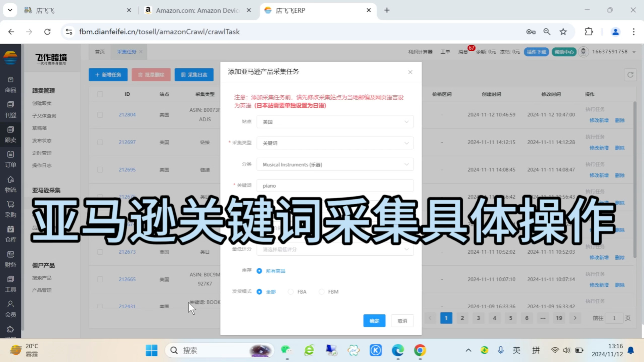
Task: Open the browser zoom magnifier icon
Action: click(x=547, y=32)
